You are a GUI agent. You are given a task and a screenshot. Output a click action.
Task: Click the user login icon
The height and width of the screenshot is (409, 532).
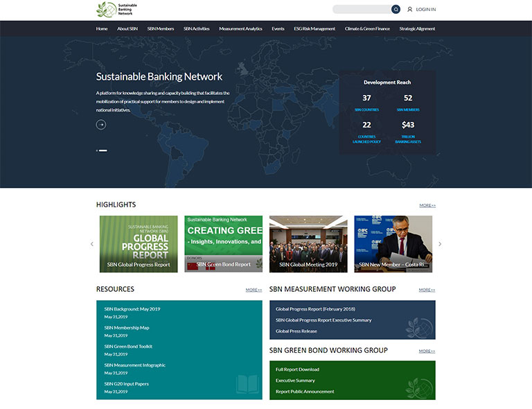tap(409, 10)
